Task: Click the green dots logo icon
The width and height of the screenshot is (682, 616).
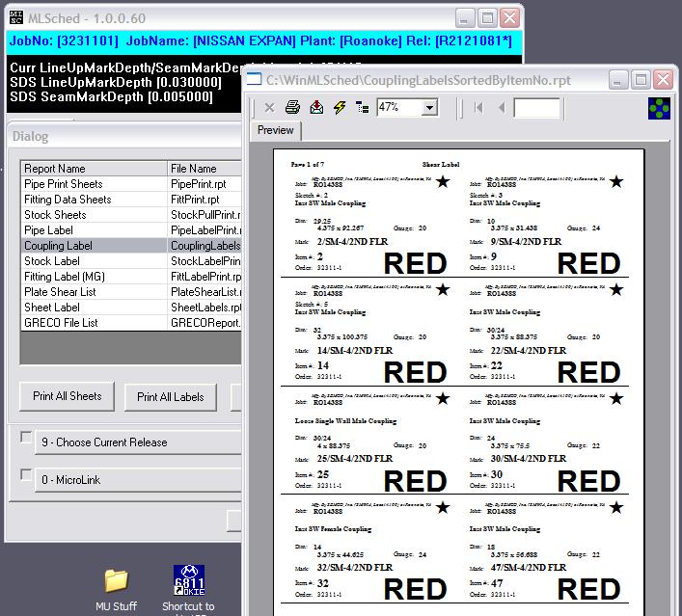Action: [658, 108]
